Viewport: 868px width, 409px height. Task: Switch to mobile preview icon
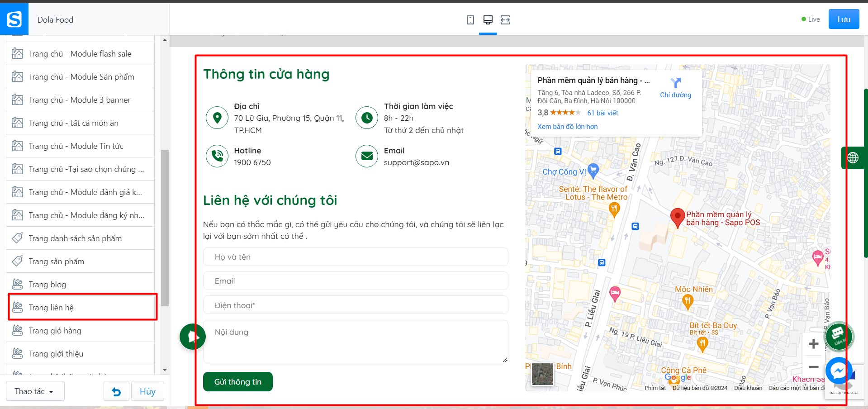pyautogui.click(x=470, y=20)
